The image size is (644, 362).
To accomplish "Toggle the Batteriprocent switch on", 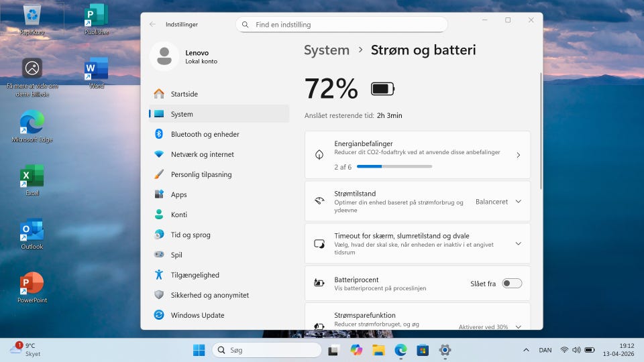I will click(512, 284).
